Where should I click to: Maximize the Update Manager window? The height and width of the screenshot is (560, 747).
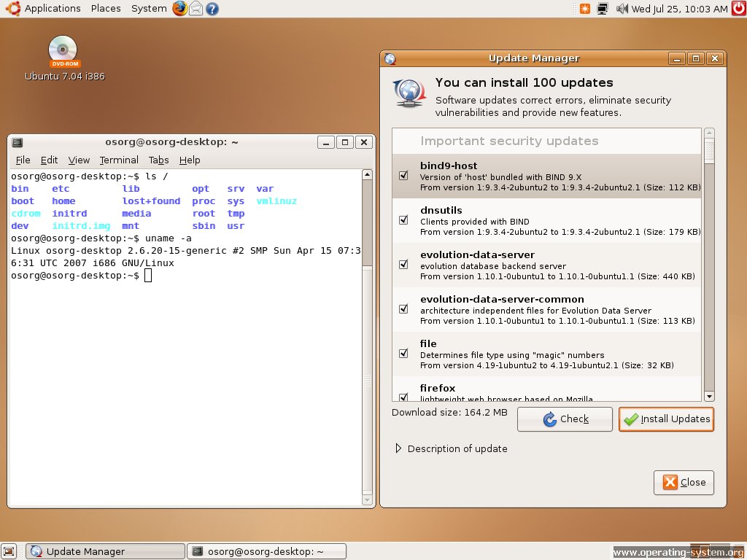tap(695, 58)
